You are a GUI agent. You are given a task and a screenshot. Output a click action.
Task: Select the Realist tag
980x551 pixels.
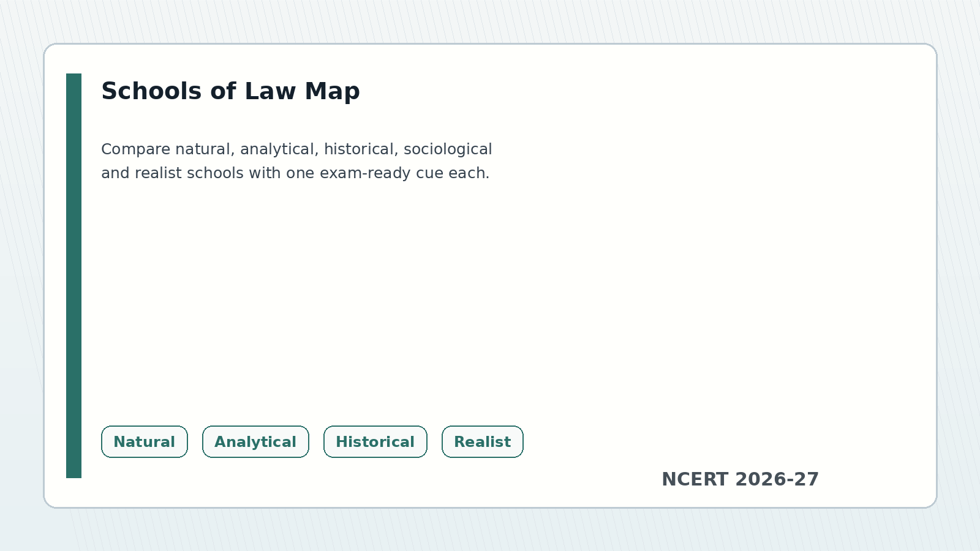pos(483,442)
